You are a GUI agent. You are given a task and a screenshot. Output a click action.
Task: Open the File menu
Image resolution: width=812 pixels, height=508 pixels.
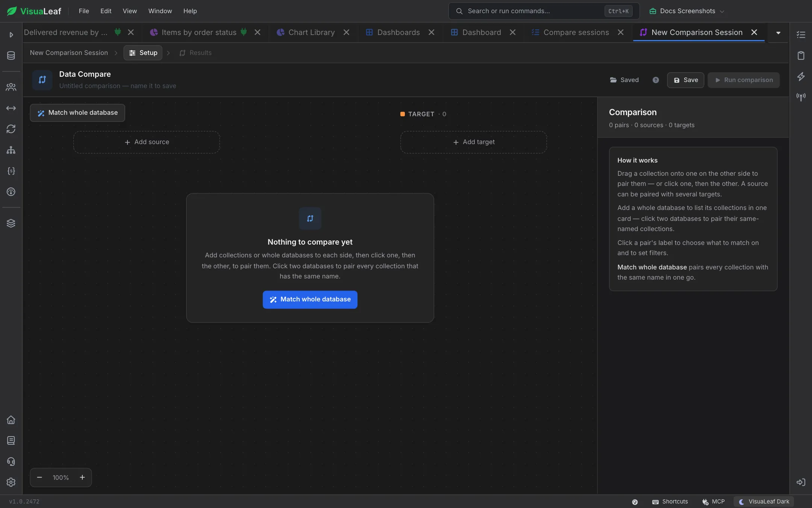pos(84,11)
